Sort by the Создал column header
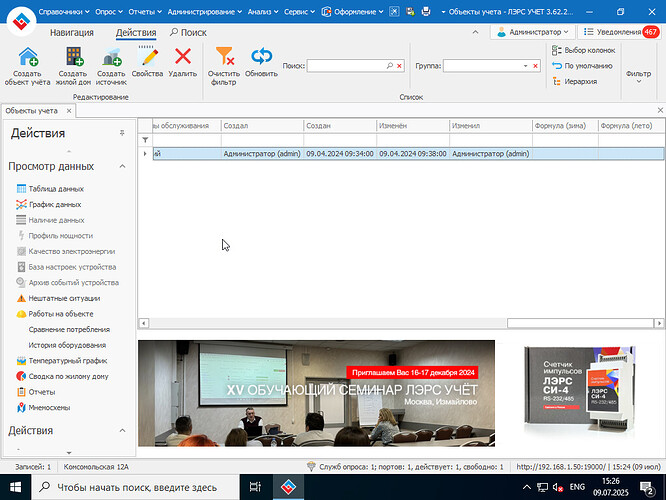Image resolution: width=666 pixels, height=500 pixels. point(262,126)
